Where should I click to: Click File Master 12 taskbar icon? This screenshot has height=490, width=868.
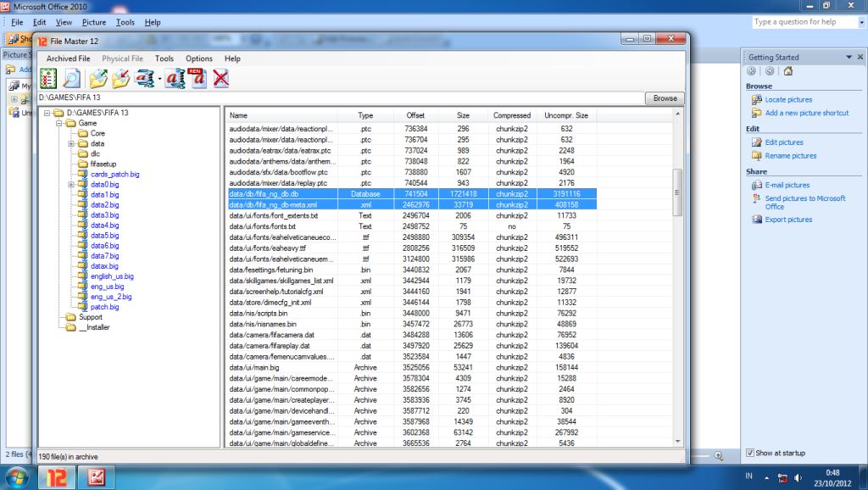(56, 477)
